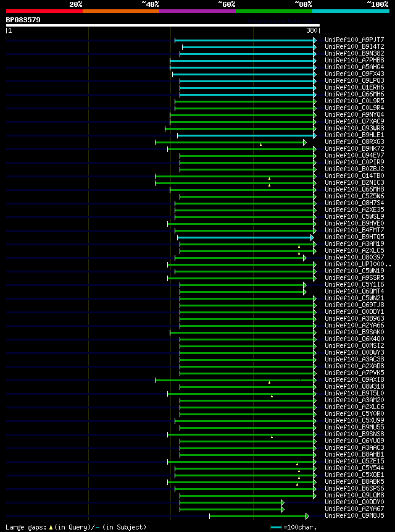Open the UniRef100_Q6YUQ9 label
This screenshot has height=532, width=395.
354,441
